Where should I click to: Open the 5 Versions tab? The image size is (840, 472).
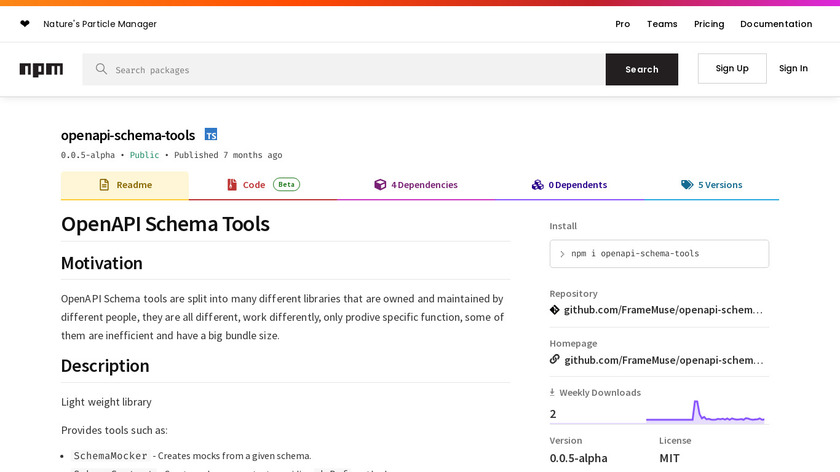pyautogui.click(x=711, y=185)
